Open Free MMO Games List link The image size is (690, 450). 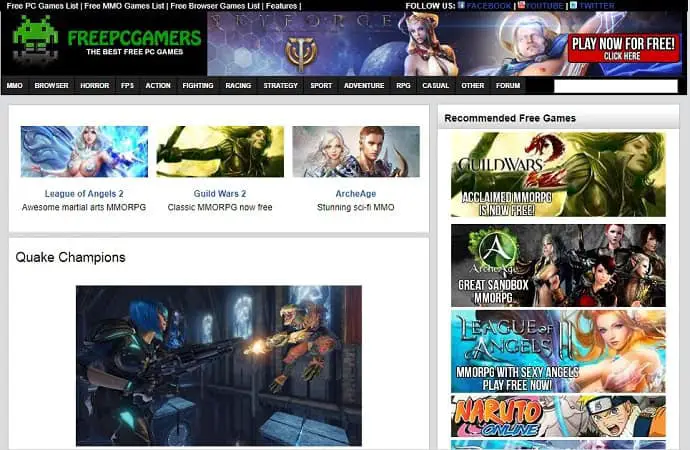pyautogui.click(x=124, y=6)
